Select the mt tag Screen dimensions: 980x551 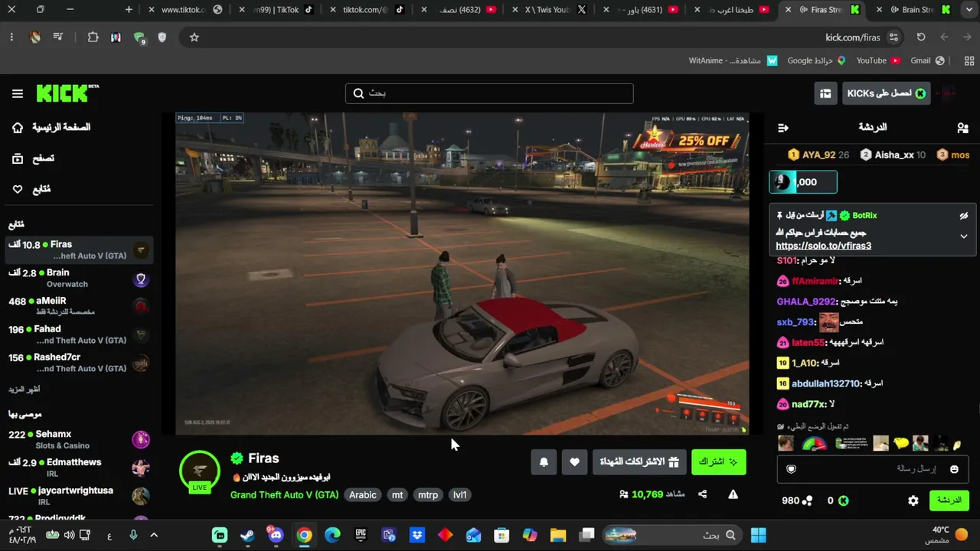(397, 495)
